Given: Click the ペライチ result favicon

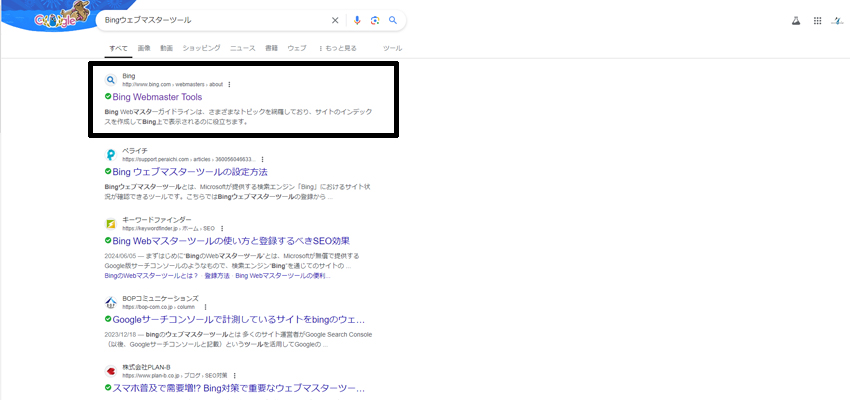Looking at the screenshot, I should click(111, 155).
